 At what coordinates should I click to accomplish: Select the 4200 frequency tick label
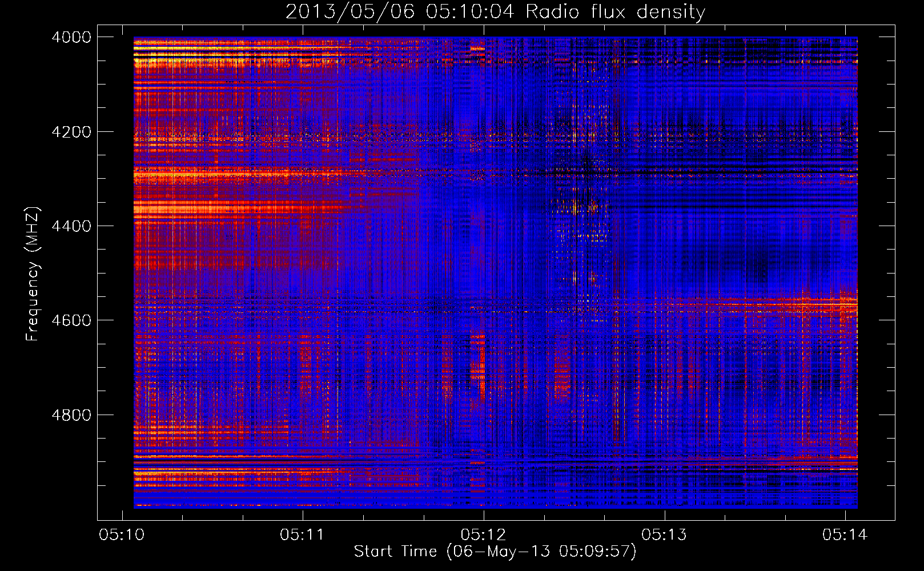click(71, 132)
